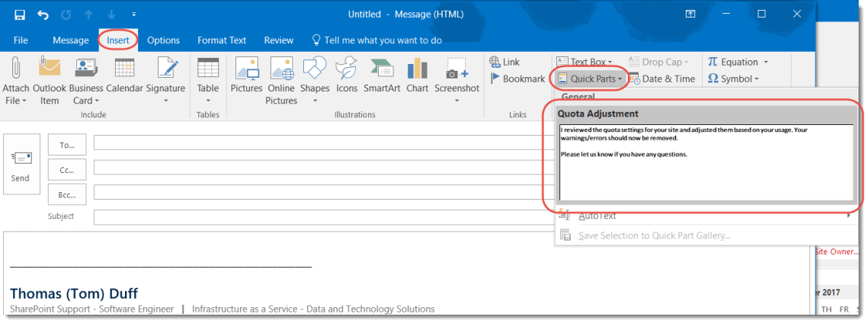Insert Online Pictures
The image size is (868, 324).
pyautogui.click(x=281, y=82)
